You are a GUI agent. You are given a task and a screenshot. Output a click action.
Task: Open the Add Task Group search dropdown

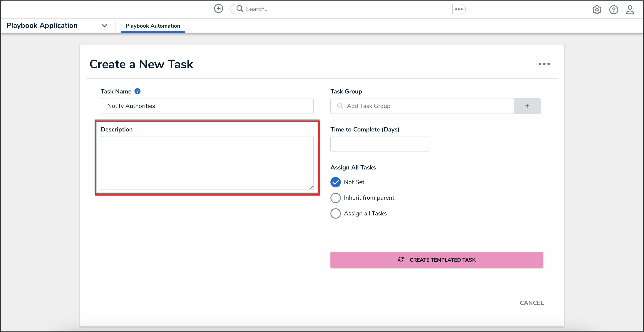click(422, 106)
